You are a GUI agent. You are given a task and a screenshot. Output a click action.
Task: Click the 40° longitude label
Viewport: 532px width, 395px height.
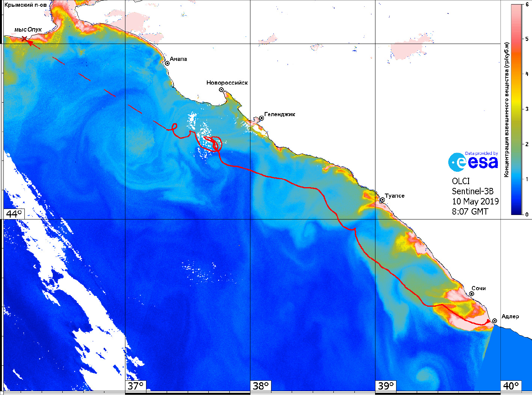(511, 386)
